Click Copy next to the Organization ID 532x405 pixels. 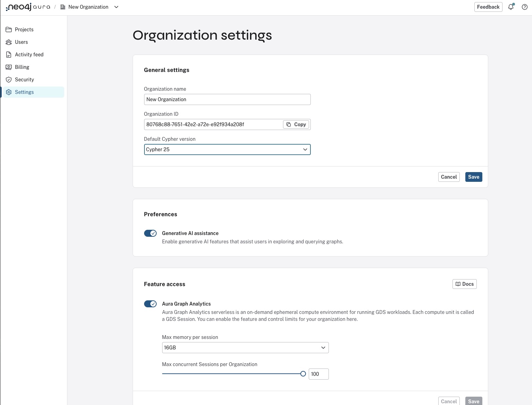click(x=296, y=124)
